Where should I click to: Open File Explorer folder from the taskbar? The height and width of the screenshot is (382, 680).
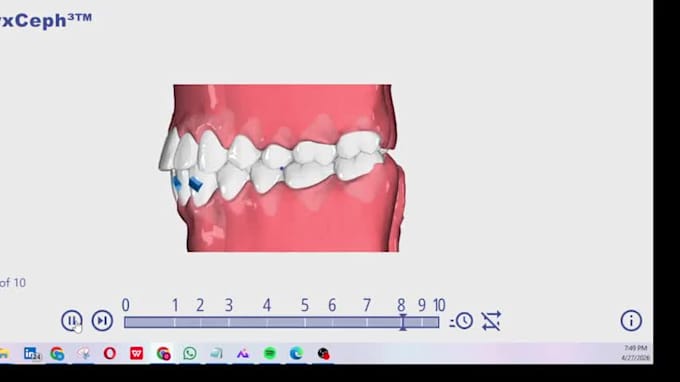tap(4, 353)
